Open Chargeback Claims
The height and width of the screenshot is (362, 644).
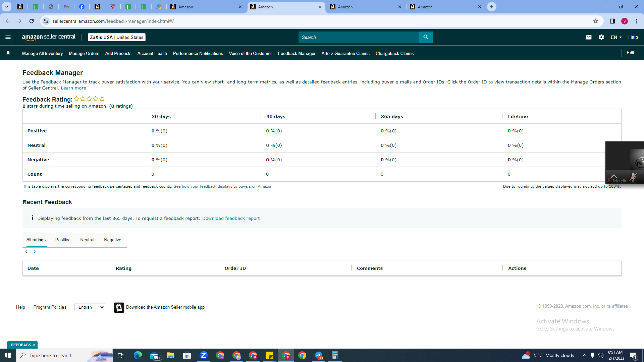(394, 53)
